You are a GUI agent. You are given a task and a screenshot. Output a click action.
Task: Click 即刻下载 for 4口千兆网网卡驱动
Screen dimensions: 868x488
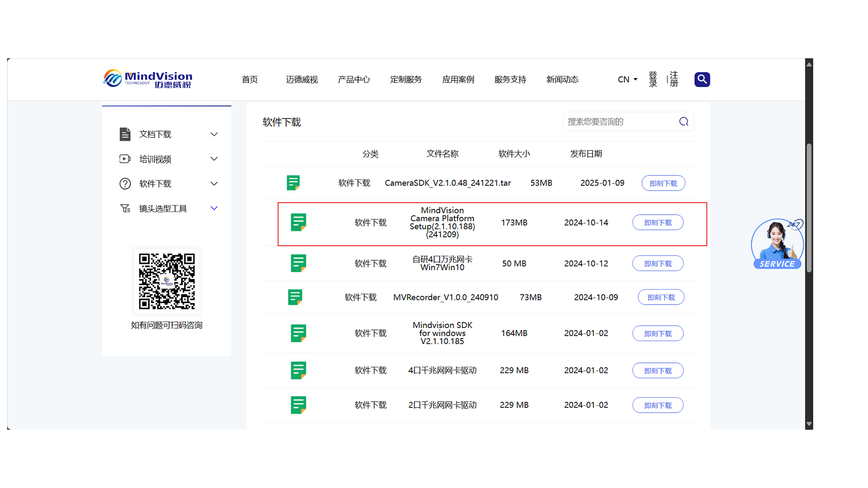coord(658,371)
